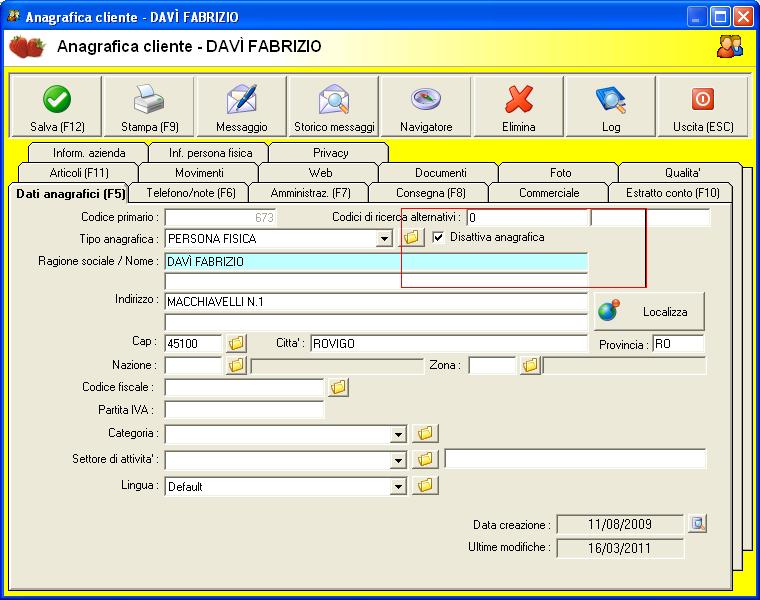The height and width of the screenshot is (600, 760).
Task: Switch to the Telefono/note (F6) tab
Action: [190, 192]
